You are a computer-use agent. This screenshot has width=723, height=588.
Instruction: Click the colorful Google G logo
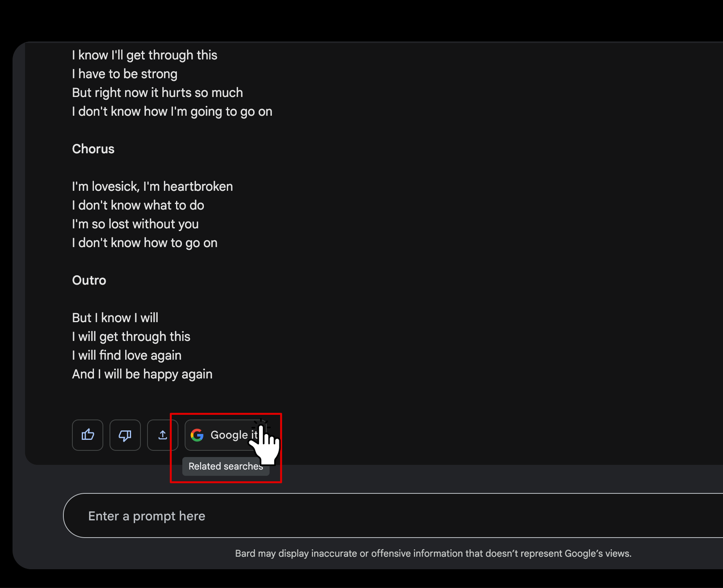(x=197, y=435)
